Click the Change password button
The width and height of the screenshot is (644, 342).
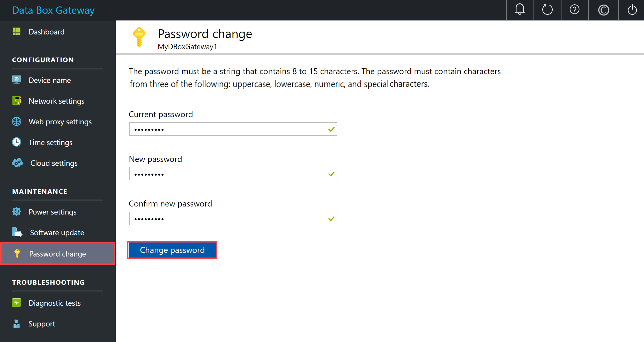(173, 250)
